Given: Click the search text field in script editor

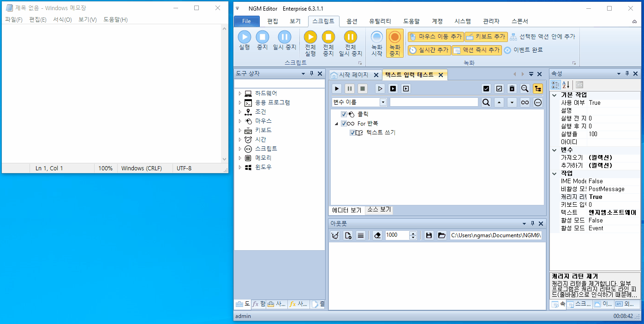Looking at the screenshot, I should click(x=434, y=102).
